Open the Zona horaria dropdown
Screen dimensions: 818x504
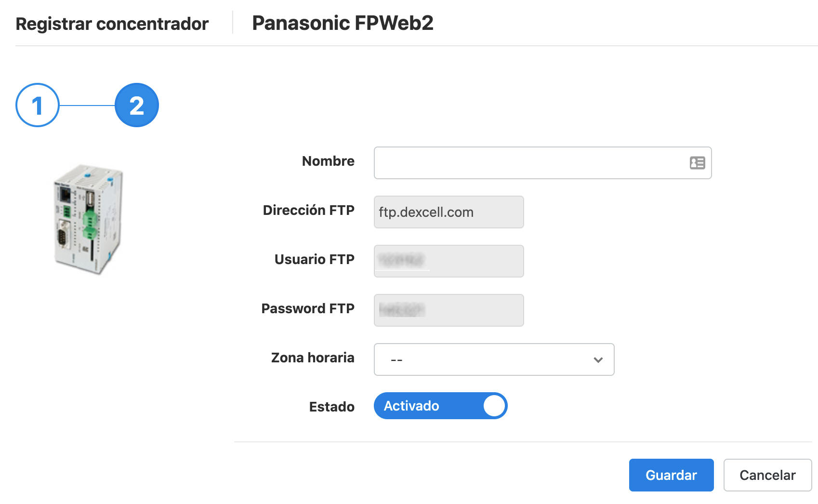[x=494, y=359]
